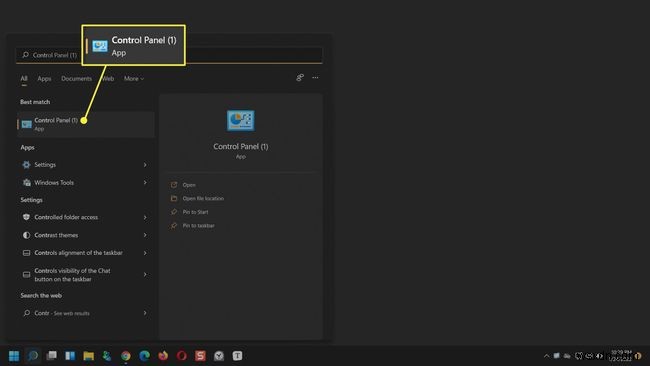650x366 pixels.
Task: Click the web search magnifier icon beside Contr
Action: click(x=27, y=313)
